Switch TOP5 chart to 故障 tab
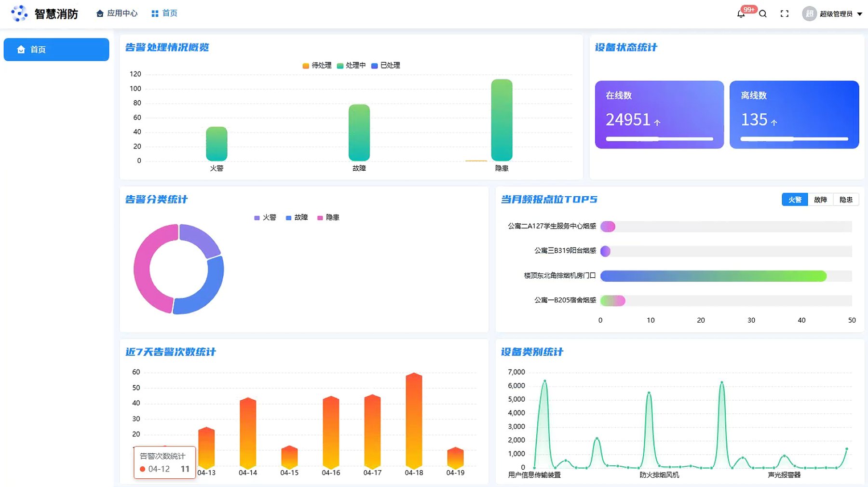 point(820,200)
